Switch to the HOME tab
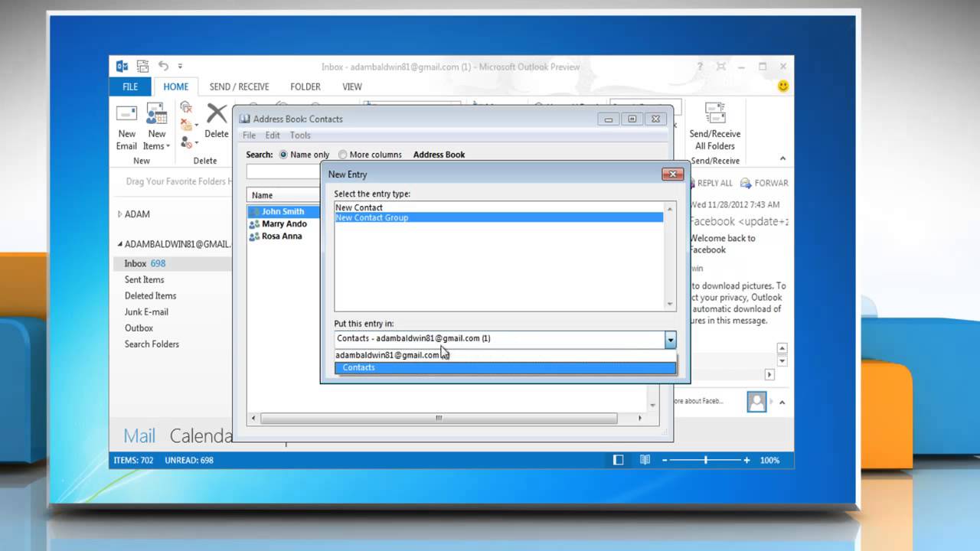The image size is (980, 551). (175, 86)
